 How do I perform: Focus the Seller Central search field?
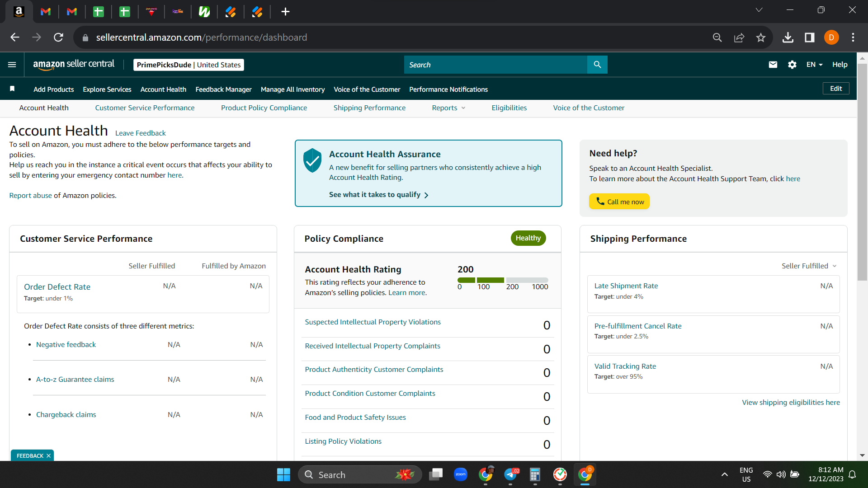(495, 65)
